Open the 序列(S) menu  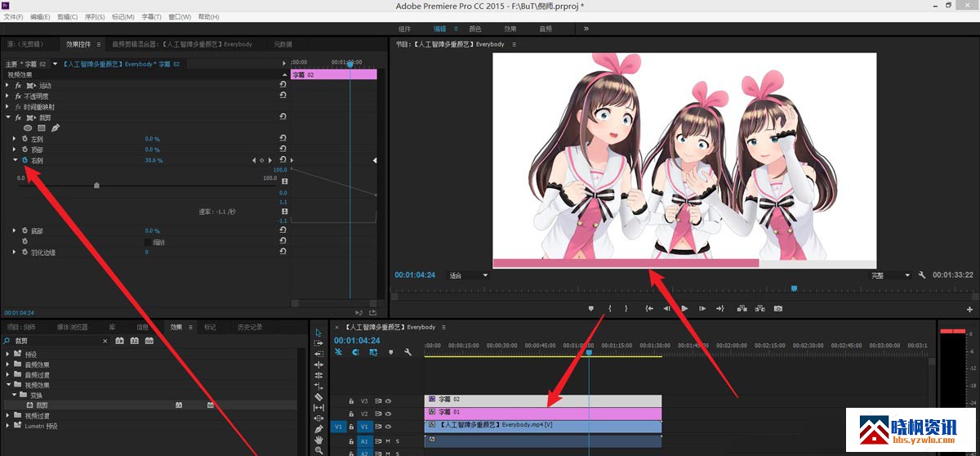(95, 16)
